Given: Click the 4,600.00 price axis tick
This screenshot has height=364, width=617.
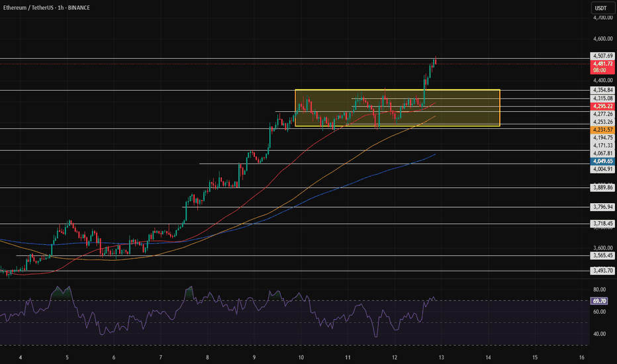Looking at the screenshot, I should [x=603, y=38].
